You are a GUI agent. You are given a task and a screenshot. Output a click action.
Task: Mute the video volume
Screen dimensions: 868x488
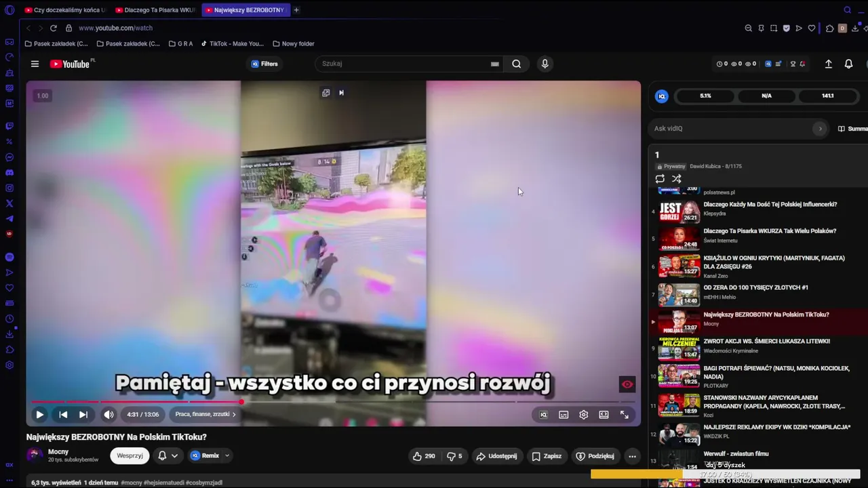tap(108, 414)
